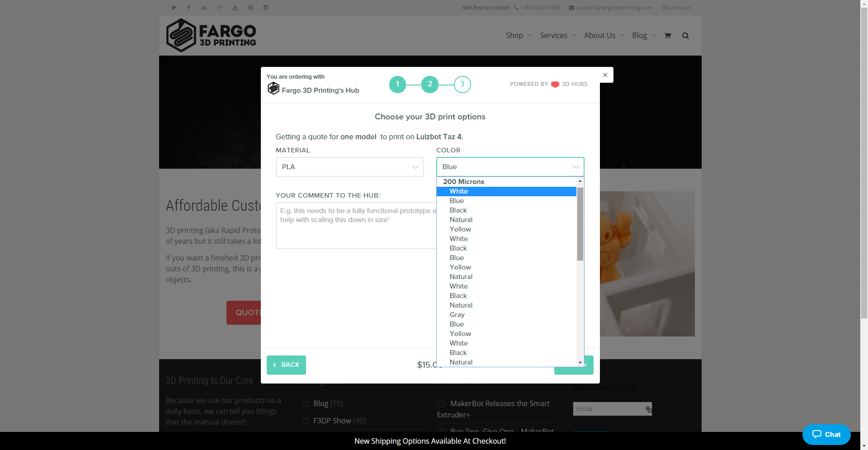Image resolution: width=868 pixels, height=450 pixels.
Task: Open the shopping cart icon
Action: [x=667, y=36]
